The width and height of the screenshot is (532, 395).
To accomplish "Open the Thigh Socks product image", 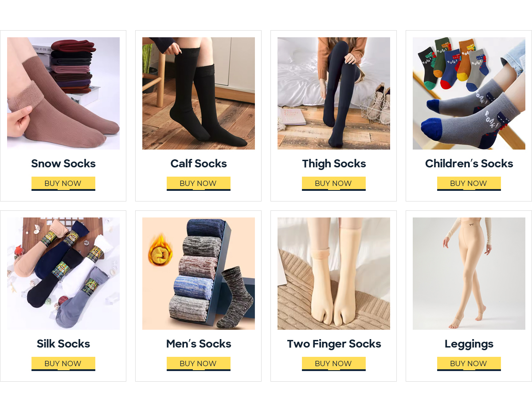I will pos(334,93).
